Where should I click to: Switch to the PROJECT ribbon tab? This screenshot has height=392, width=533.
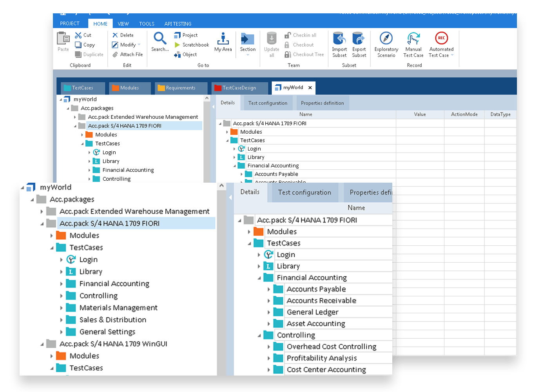(x=70, y=24)
